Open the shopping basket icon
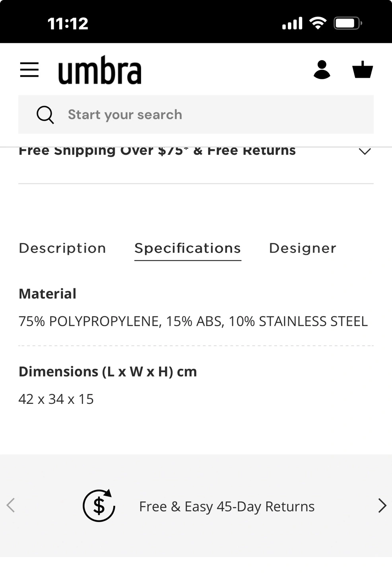The height and width of the screenshot is (573, 392). point(363,70)
